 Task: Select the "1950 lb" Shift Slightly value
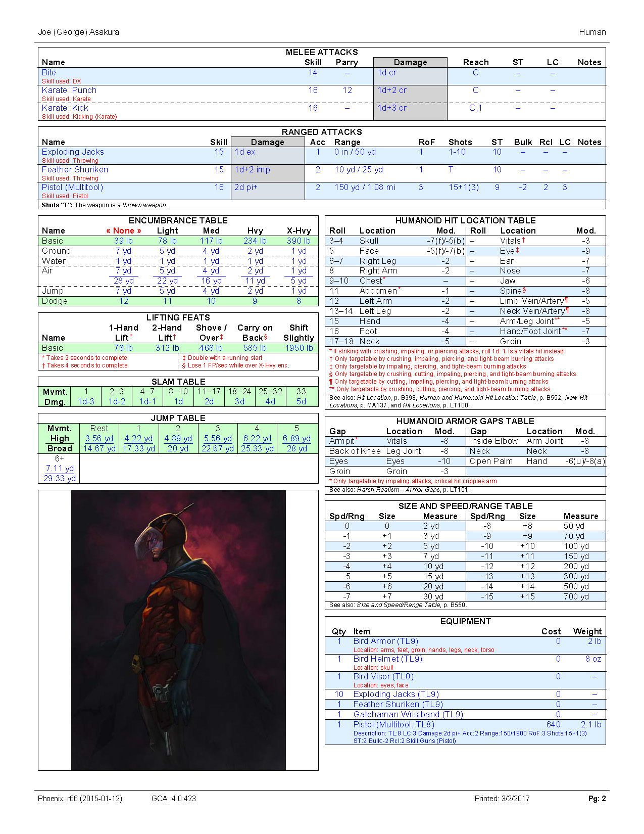(x=299, y=348)
